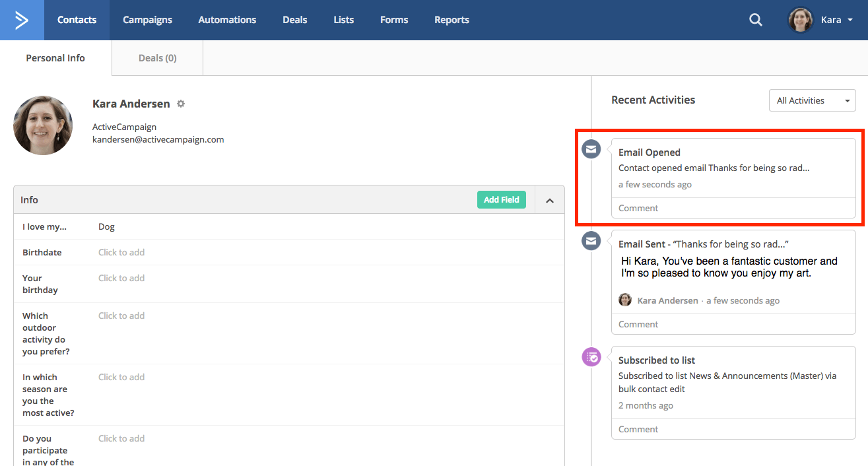Click the ActiveCampaign logo icon
The width and height of the screenshot is (868, 466).
20,19
